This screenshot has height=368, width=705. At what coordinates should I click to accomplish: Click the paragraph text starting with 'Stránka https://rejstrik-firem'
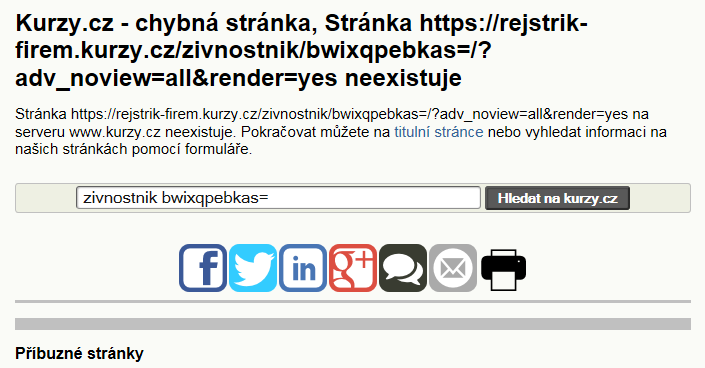click(x=341, y=131)
